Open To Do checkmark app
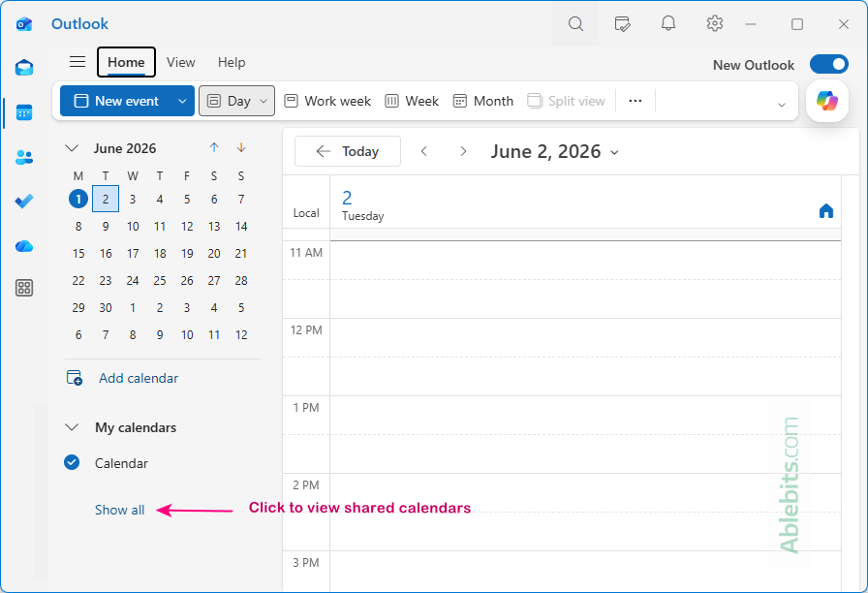 point(24,201)
